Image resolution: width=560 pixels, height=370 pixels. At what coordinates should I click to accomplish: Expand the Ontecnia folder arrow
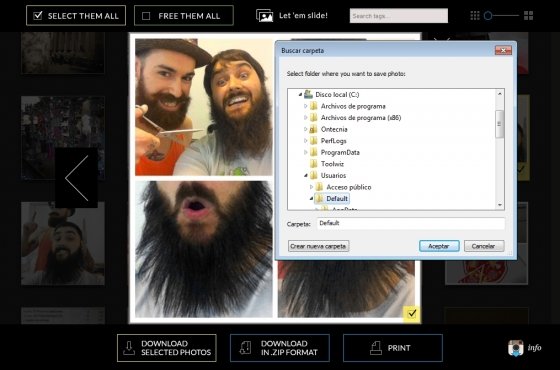306,129
